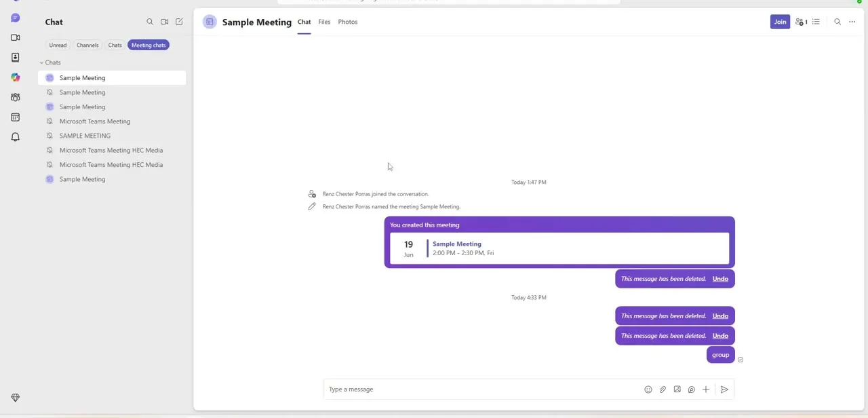
Task: Open the Activity bell in the left rail
Action: [15, 137]
